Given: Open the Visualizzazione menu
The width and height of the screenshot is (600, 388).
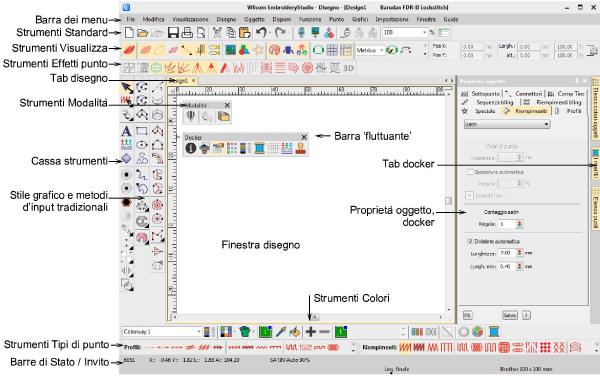Looking at the screenshot, I should click(190, 19).
